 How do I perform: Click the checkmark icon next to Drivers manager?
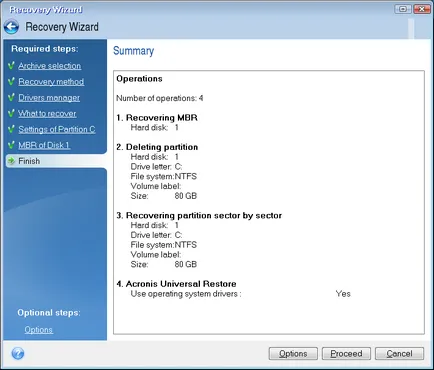pos(11,98)
